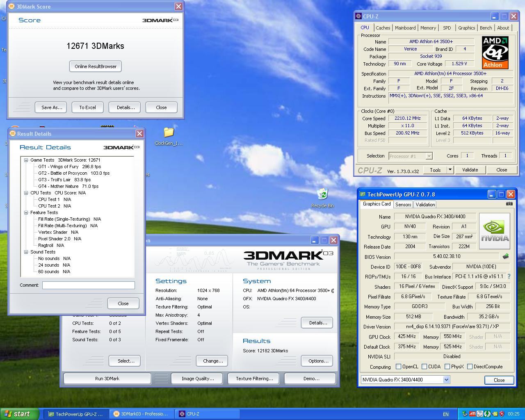The image size is (525, 420).
Task: Click the red security shield tray icon
Action: tap(502, 414)
